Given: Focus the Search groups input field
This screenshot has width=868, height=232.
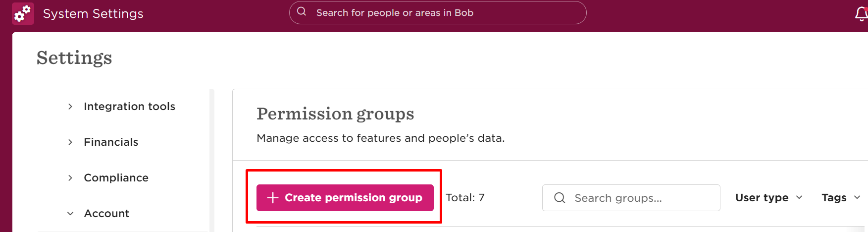Looking at the screenshot, I should coord(631,198).
